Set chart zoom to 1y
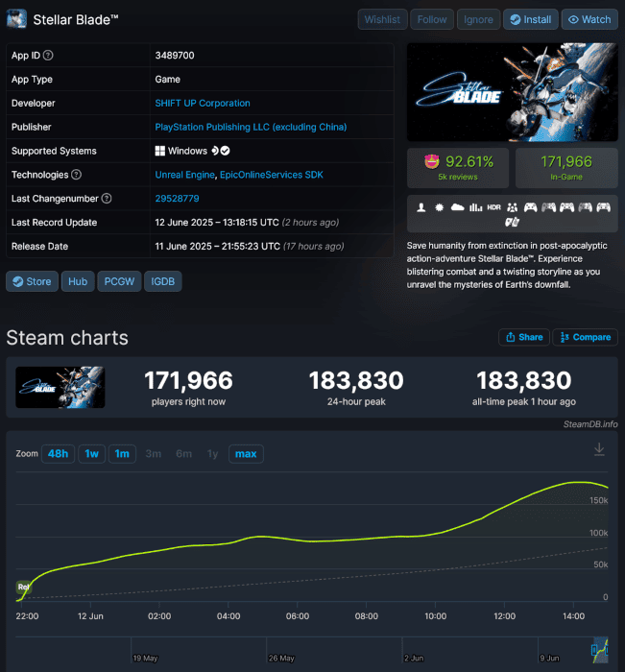 [212, 454]
